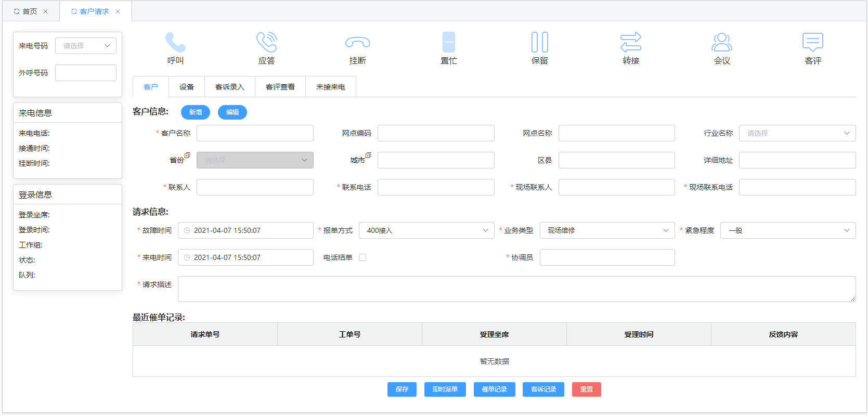
Task: Expand the 来电号码 dropdown
Action: pyautogui.click(x=86, y=46)
